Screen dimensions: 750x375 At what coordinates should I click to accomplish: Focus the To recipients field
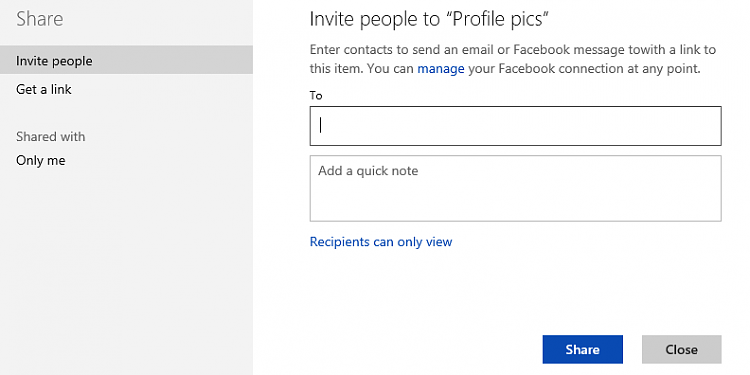pos(515,126)
